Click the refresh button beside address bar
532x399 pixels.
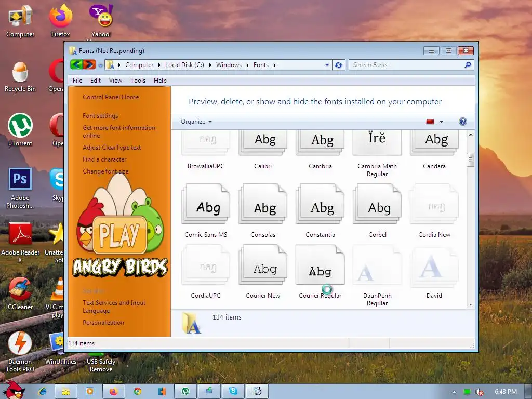coord(338,65)
